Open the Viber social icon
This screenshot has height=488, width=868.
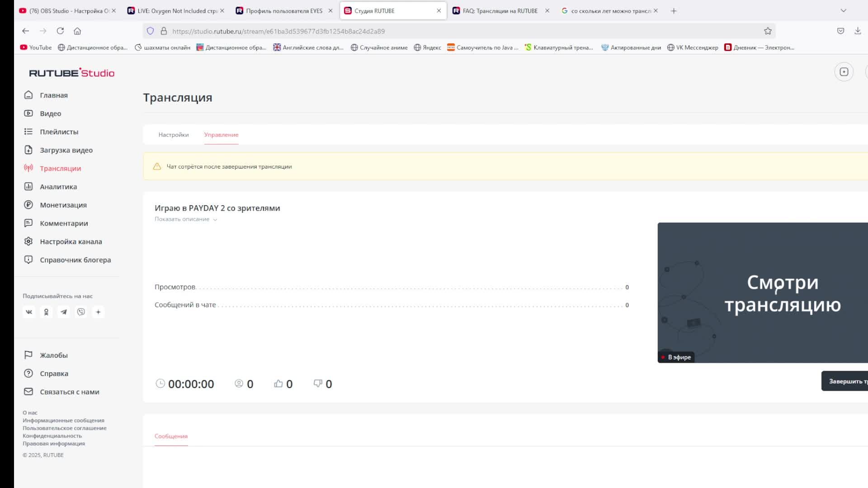[x=81, y=312]
